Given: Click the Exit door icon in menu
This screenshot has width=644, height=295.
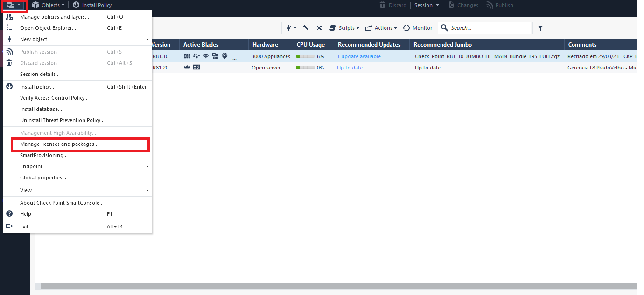Looking at the screenshot, I should coord(9,226).
